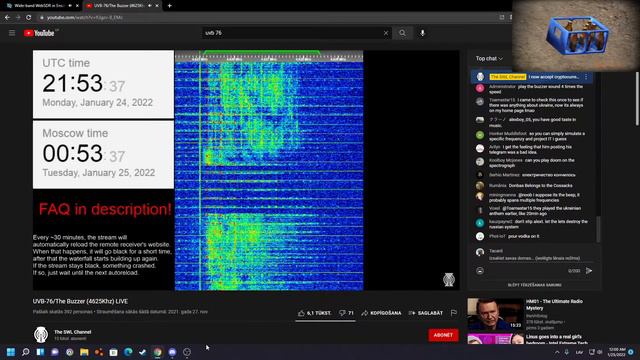The image size is (640, 360).
Task: Open the Windows widgets icon on the taskbar
Action: click(x=40, y=352)
